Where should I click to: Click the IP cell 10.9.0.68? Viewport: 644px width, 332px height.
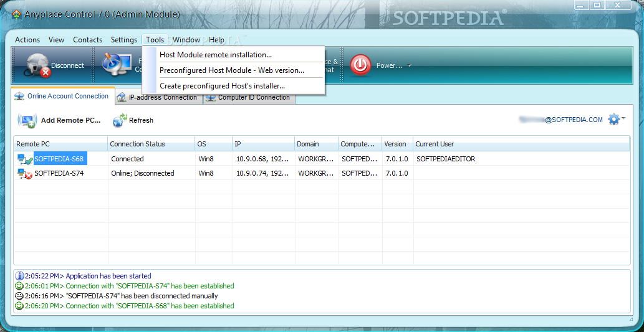click(x=263, y=159)
